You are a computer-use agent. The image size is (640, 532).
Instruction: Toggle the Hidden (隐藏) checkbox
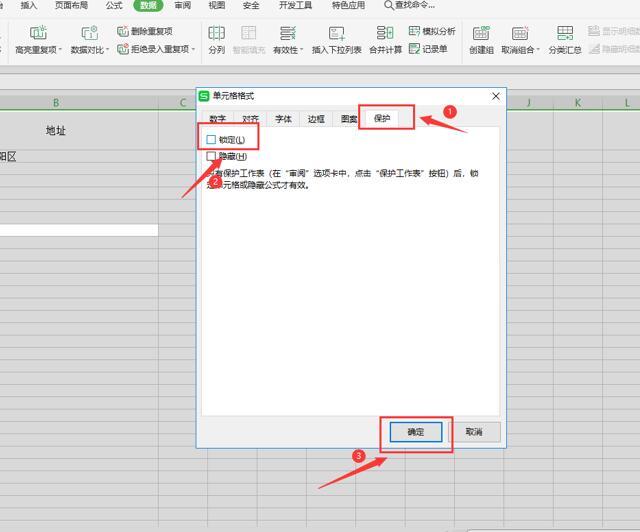click(x=211, y=156)
